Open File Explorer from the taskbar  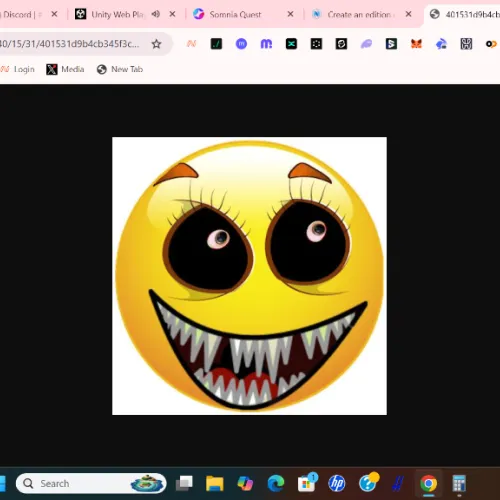coord(215,483)
